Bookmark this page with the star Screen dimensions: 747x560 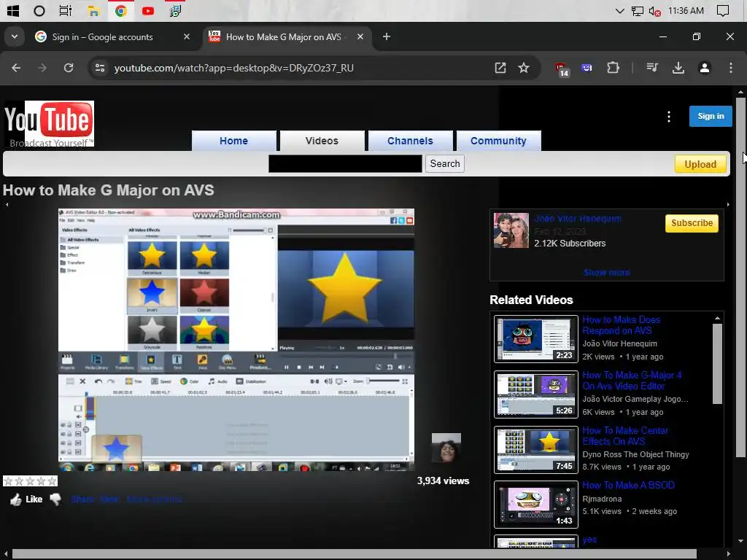pos(524,68)
